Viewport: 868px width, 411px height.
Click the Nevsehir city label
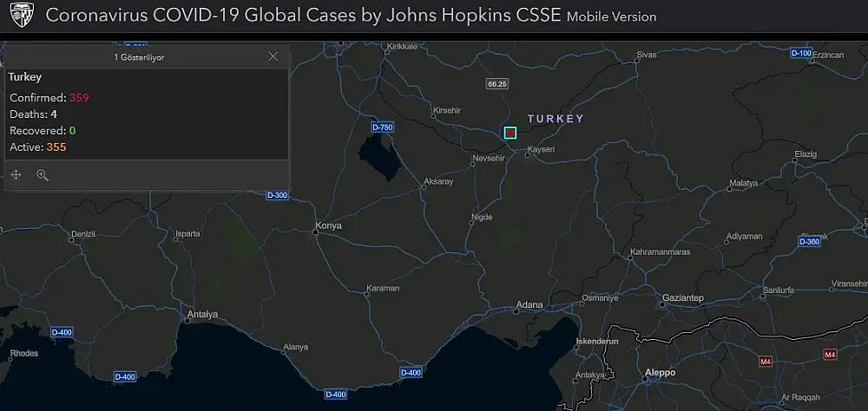tap(489, 158)
